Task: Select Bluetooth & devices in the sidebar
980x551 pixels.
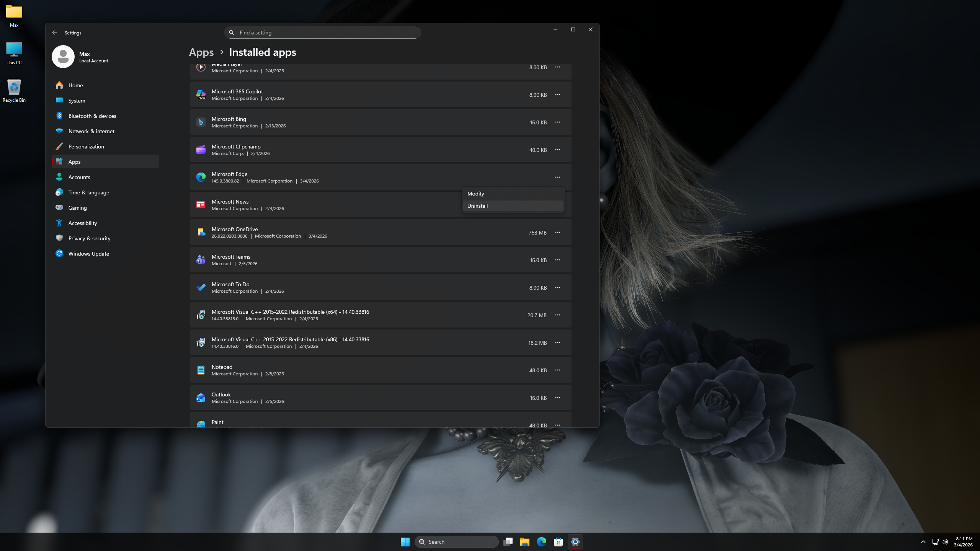Action: 105,116
